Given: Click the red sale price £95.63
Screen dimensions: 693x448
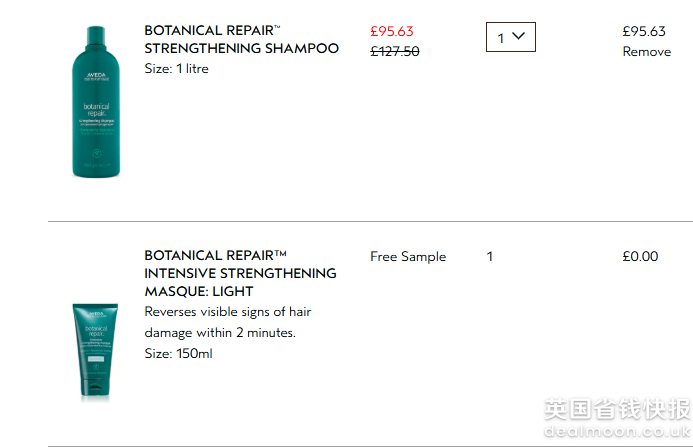Looking at the screenshot, I should coord(392,31).
